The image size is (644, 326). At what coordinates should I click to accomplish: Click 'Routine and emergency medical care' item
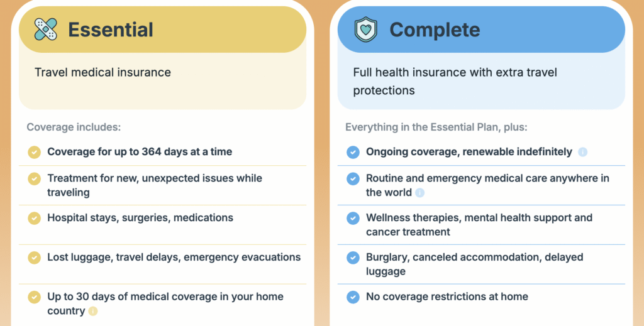pyautogui.click(x=487, y=179)
